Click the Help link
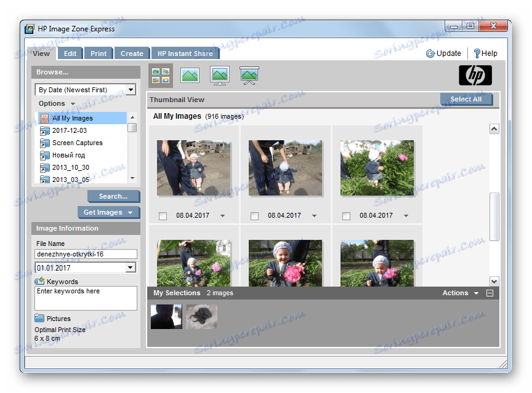The width and height of the screenshot is (532, 393). [490, 54]
